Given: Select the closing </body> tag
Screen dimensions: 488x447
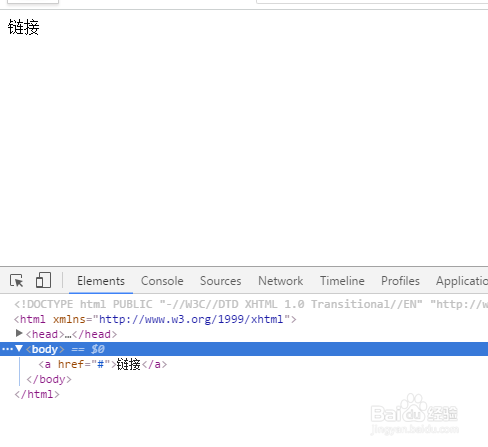Looking at the screenshot, I should (49, 379).
